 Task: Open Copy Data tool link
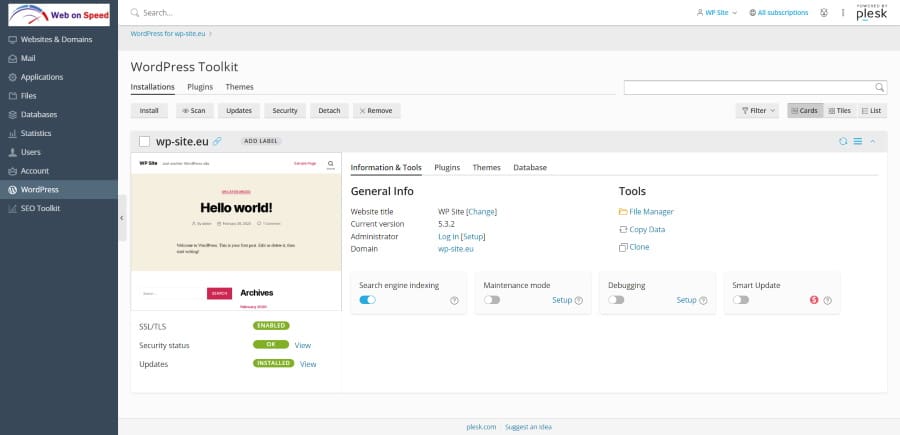click(642, 230)
